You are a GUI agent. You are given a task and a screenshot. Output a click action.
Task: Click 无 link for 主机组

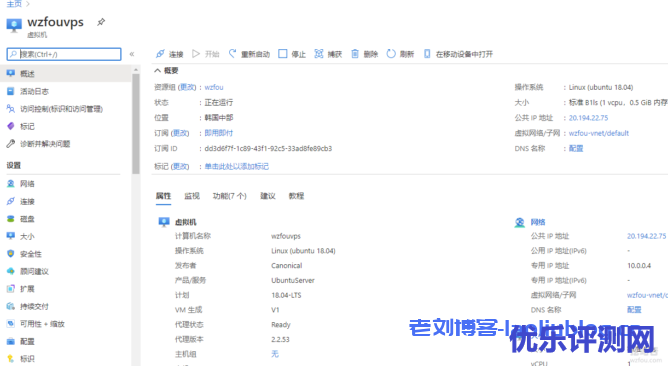(275, 354)
